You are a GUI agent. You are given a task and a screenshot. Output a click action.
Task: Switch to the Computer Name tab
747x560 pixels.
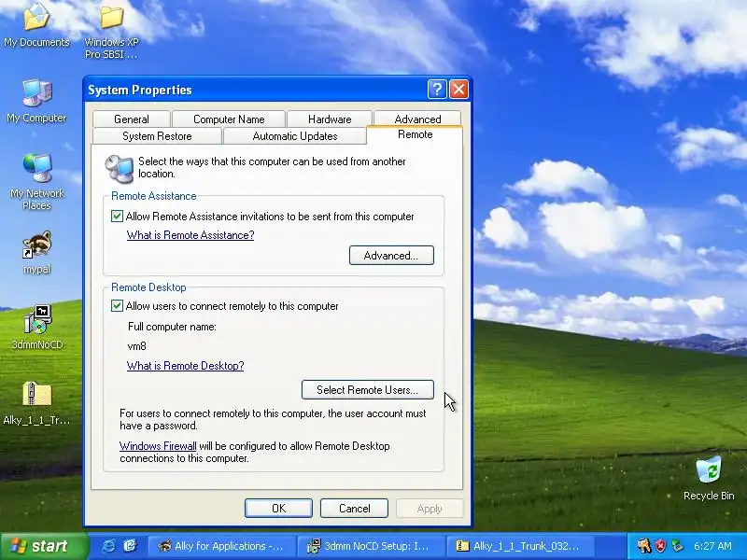pos(229,119)
